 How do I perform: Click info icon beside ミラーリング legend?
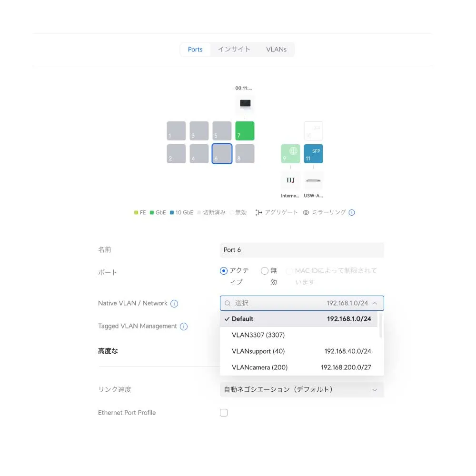tap(352, 213)
